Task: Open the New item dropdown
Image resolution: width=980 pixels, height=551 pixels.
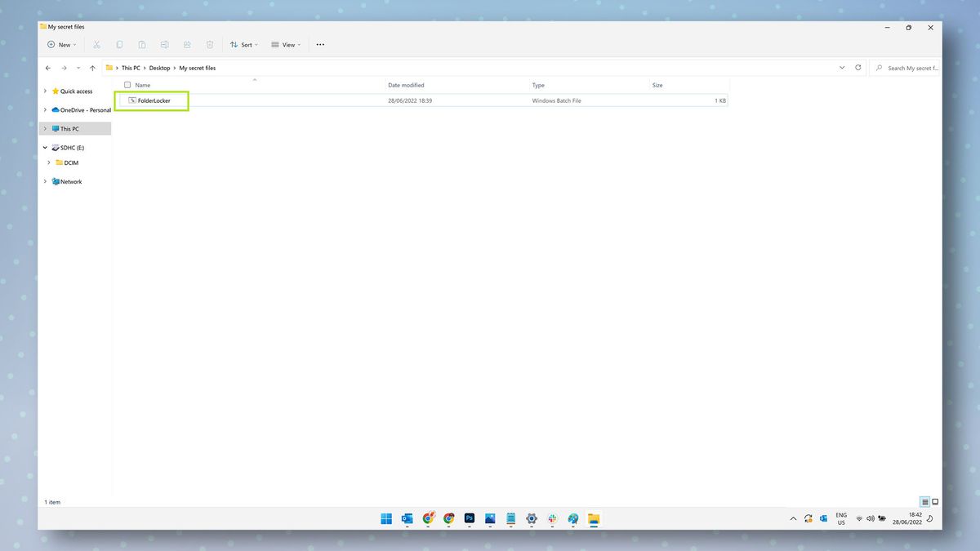Action: [62, 44]
